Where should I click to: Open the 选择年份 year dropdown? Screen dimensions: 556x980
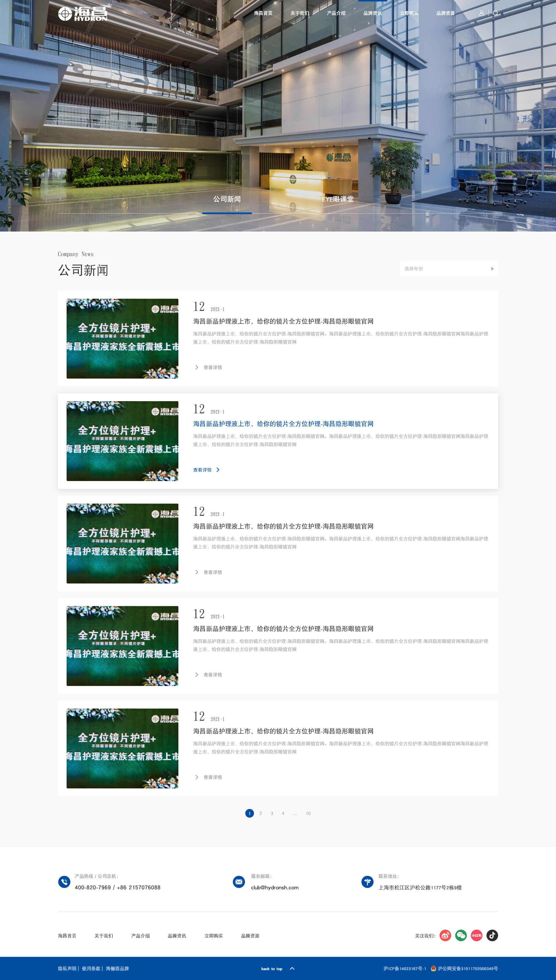[449, 268]
